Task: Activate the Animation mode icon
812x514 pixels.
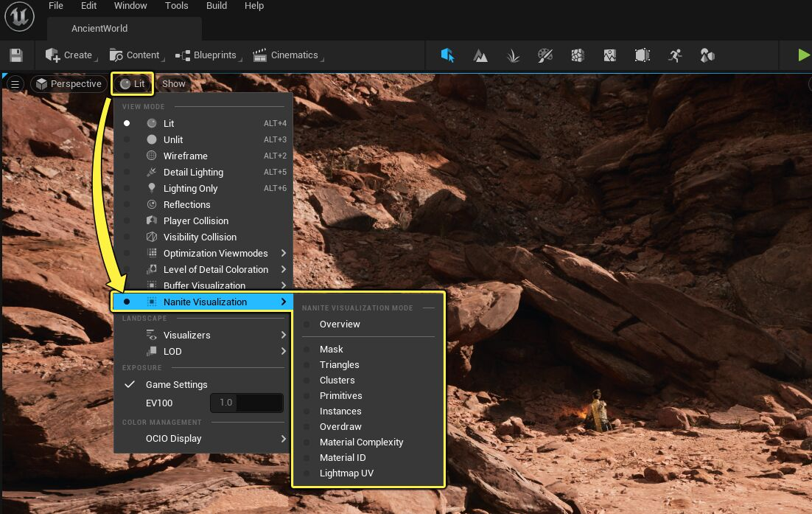Action: 675,55
